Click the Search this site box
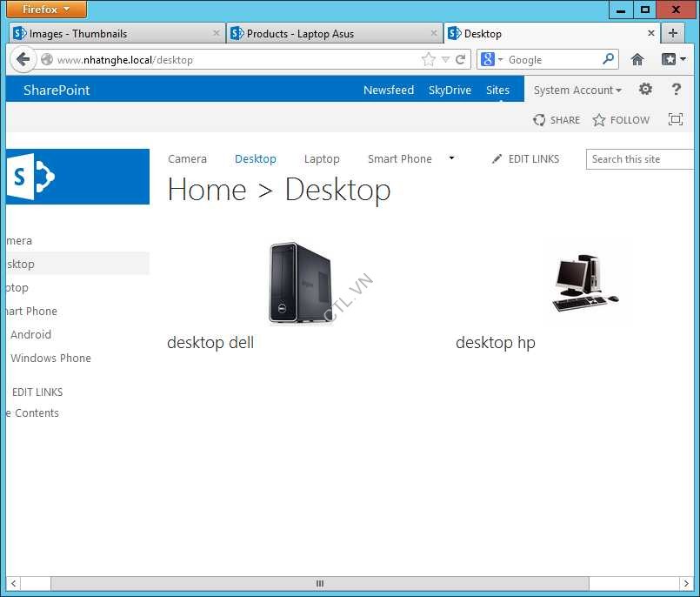The width and height of the screenshot is (700, 597). [639, 159]
